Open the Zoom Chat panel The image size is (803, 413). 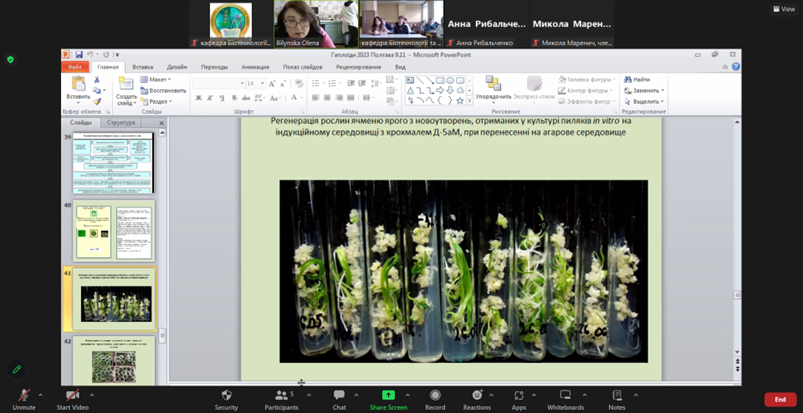coord(339,400)
